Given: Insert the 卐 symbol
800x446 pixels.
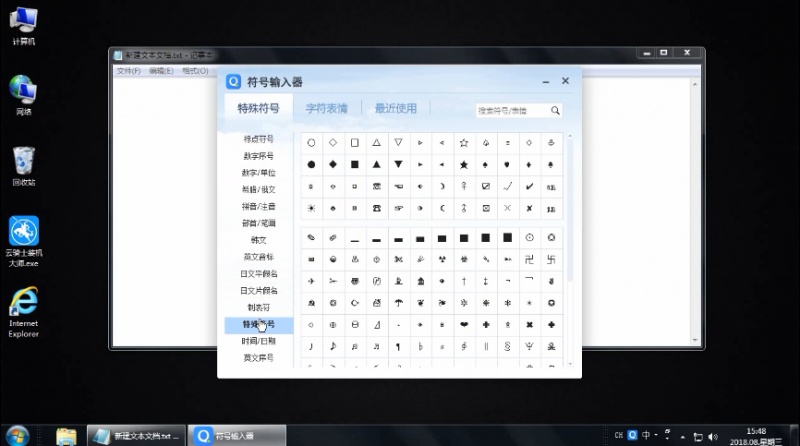Looking at the screenshot, I should (x=551, y=259).
